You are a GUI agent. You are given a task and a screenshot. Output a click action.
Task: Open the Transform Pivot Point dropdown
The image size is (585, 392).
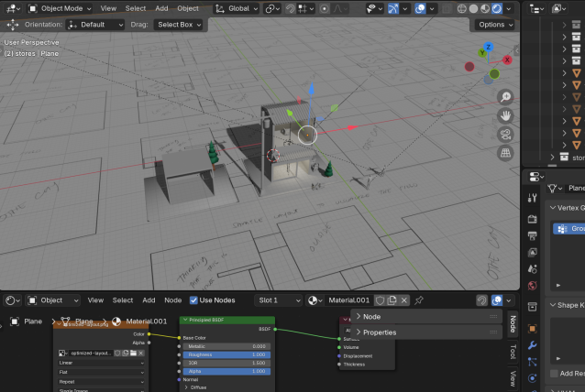[272, 8]
